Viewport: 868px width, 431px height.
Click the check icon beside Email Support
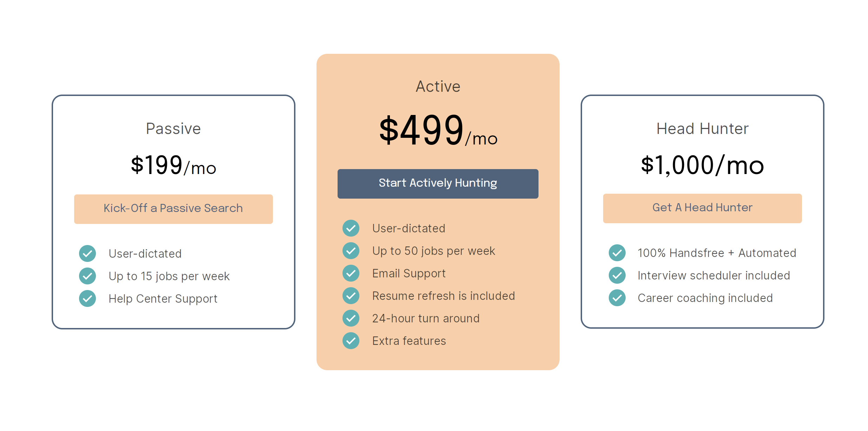click(x=351, y=273)
